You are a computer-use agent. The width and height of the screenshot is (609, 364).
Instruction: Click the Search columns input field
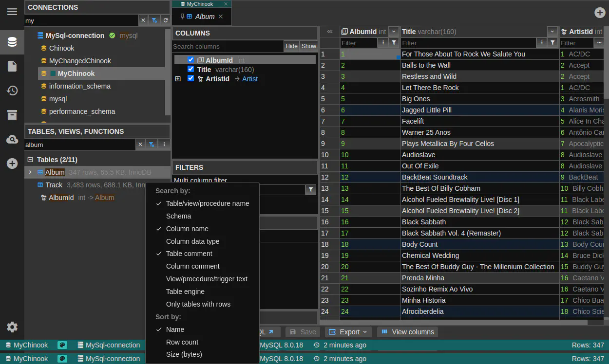coord(228,46)
